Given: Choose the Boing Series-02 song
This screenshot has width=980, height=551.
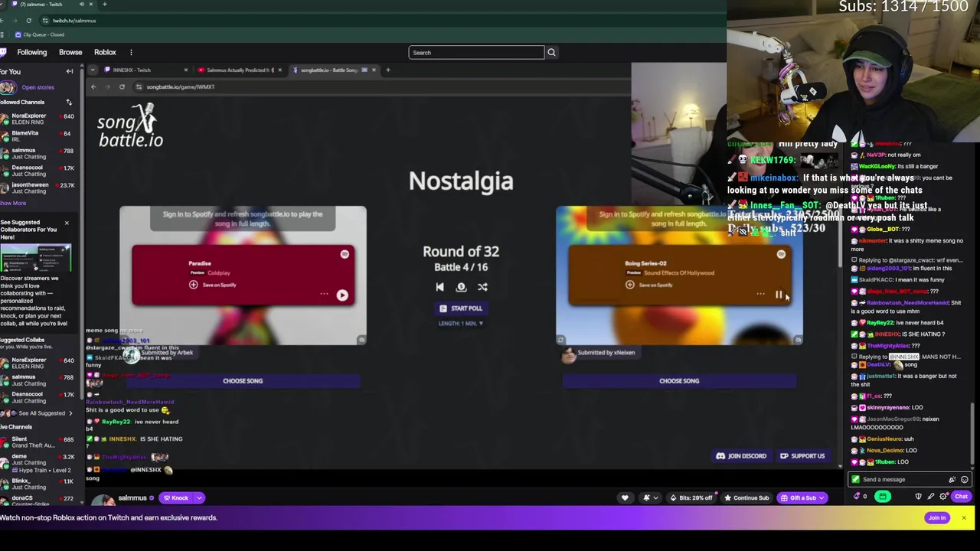Looking at the screenshot, I should click(679, 380).
